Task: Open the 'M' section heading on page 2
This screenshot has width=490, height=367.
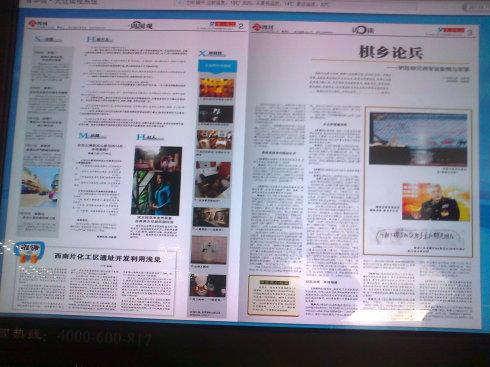Action: pyautogui.click(x=92, y=136)
